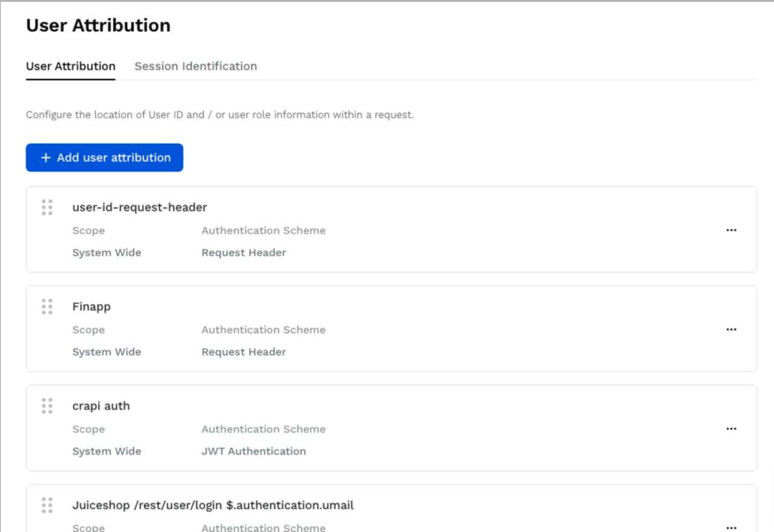Click the drag handle on user-id-request-header entry
The width and height of the screenshot is (774, 532).
(x=47, y=207)
